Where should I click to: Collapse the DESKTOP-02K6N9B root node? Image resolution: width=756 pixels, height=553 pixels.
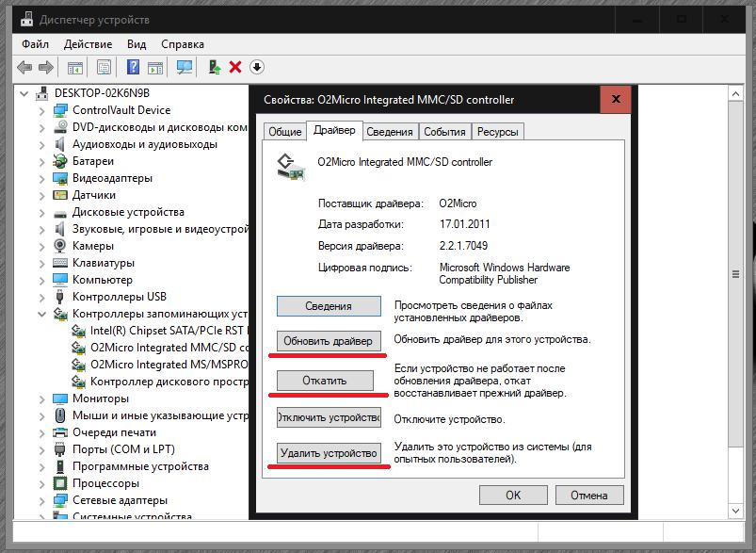pos(24,93)
